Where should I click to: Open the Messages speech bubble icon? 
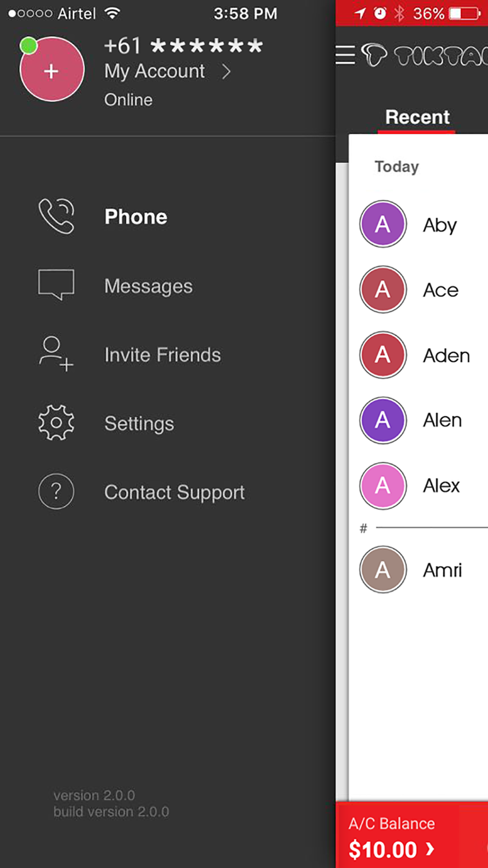point(56,284)
